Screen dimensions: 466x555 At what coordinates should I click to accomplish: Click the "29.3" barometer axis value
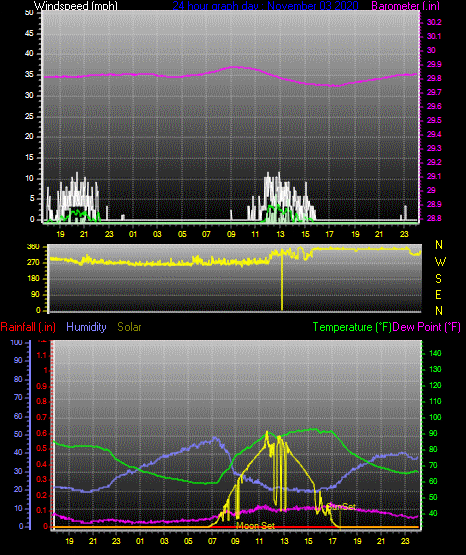pos(434,148)
